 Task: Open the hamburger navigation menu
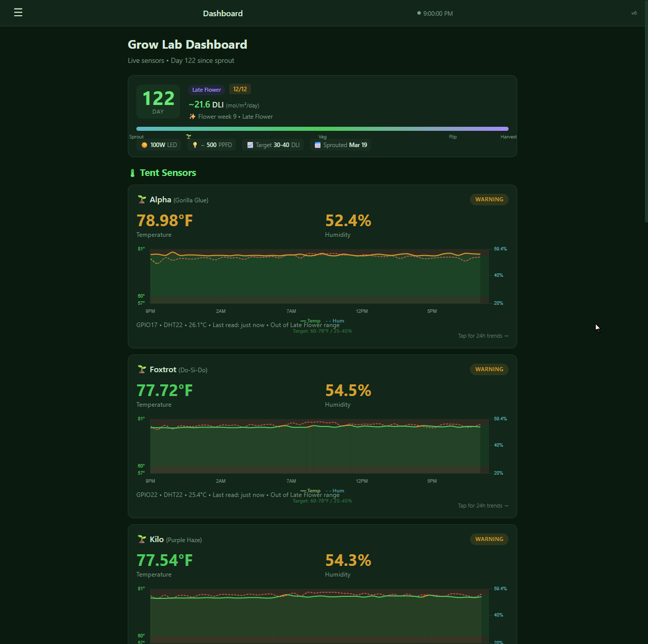point(18,13)
